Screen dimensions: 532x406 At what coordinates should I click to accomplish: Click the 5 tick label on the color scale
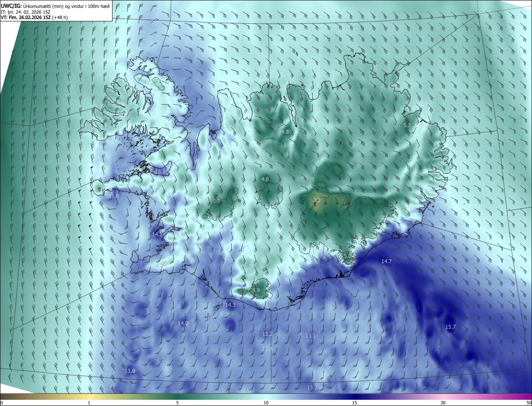tap(177, 403)
